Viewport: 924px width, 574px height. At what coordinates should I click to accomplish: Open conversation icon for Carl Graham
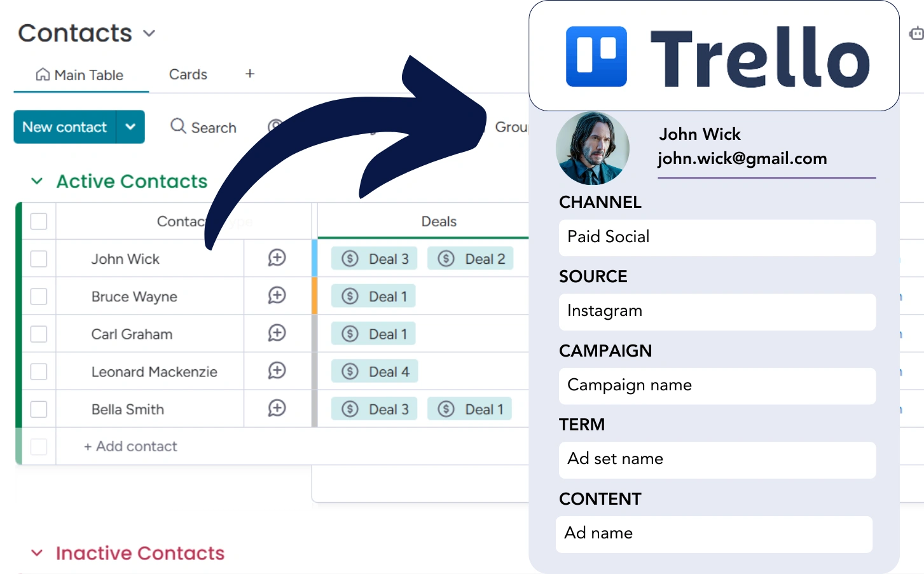[x=277, y=333]
